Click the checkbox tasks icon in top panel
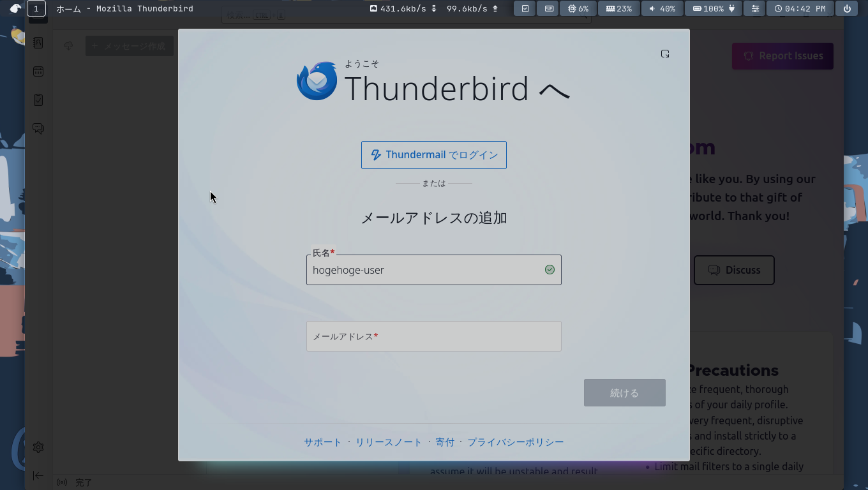The image size is (868, 490). pyautogui.click(x=525, y=9)
